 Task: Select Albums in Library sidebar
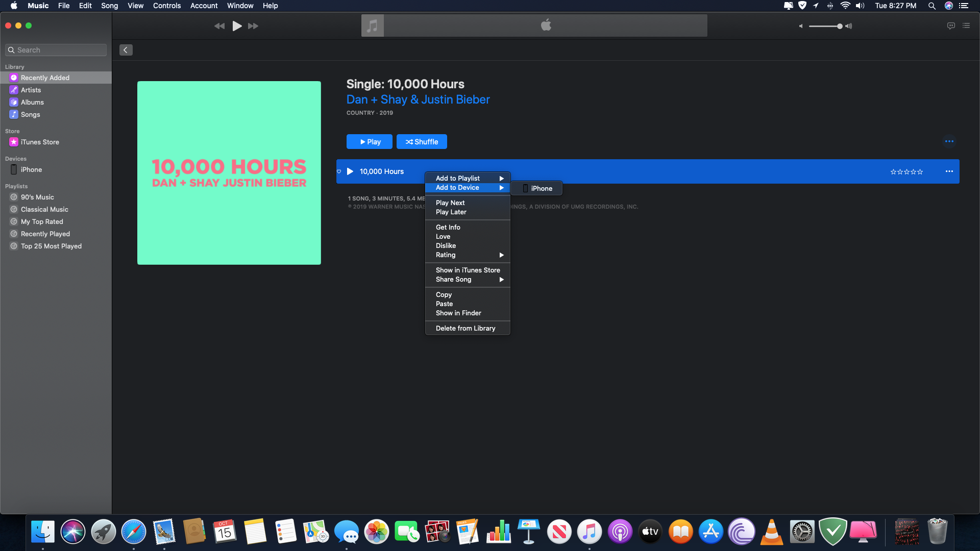[x=56, y=102]
